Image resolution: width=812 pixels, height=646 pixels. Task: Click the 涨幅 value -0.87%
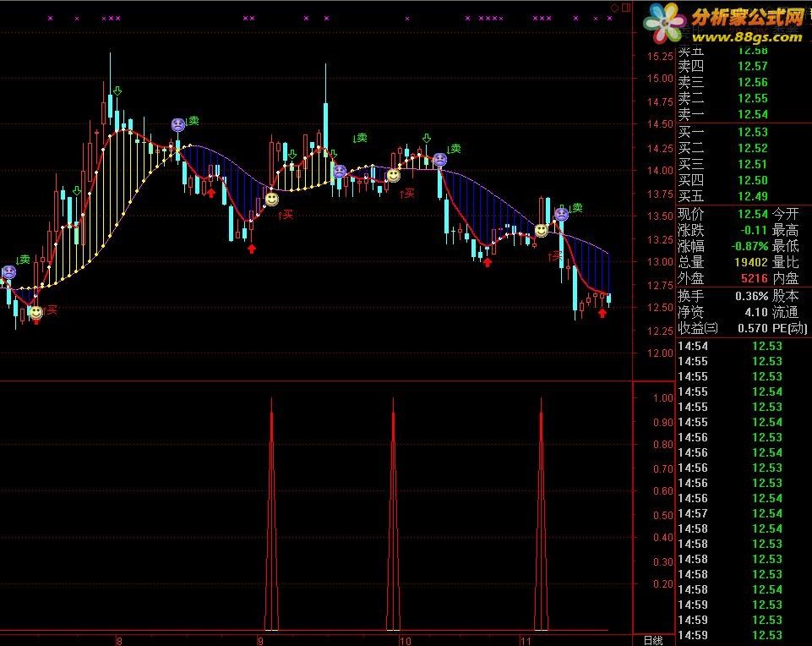749,246
